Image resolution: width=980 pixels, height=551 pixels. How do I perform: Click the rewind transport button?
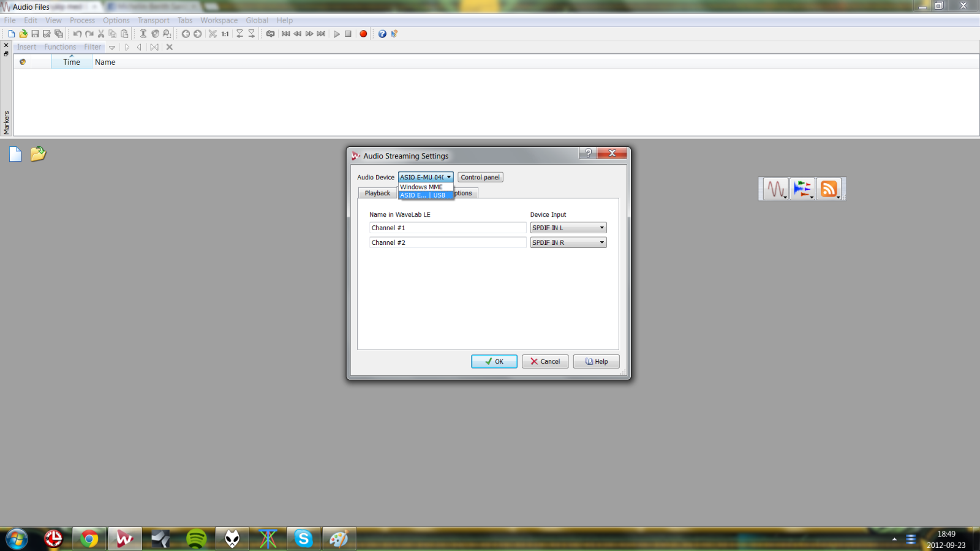[x=298, y=34]
